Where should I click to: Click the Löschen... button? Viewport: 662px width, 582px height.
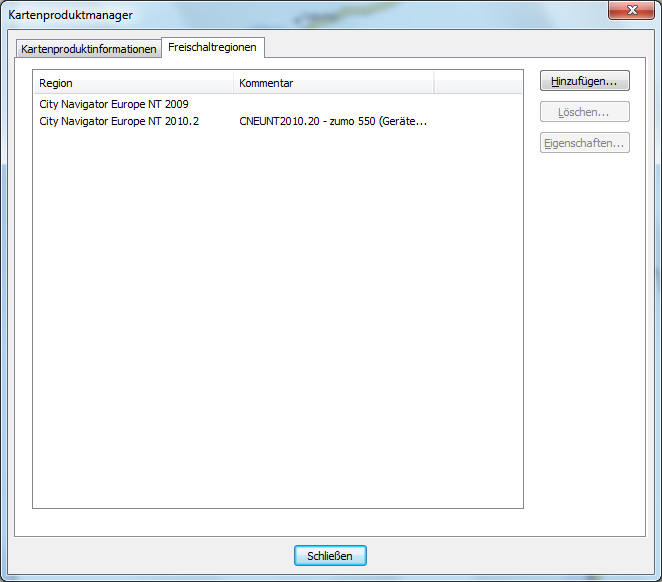pyautogui.click(x=584, y=112)
